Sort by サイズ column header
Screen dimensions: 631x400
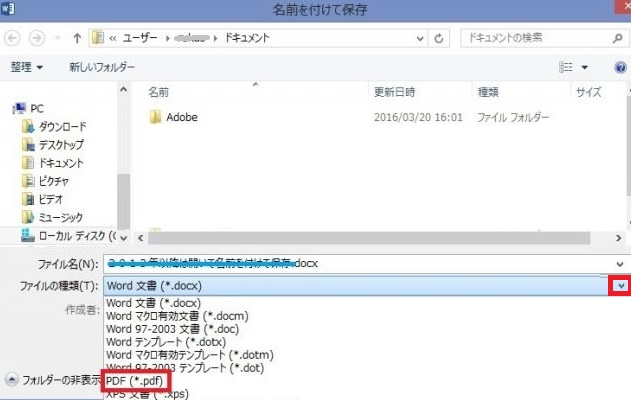pyautogui.click(x=588, y=92)
